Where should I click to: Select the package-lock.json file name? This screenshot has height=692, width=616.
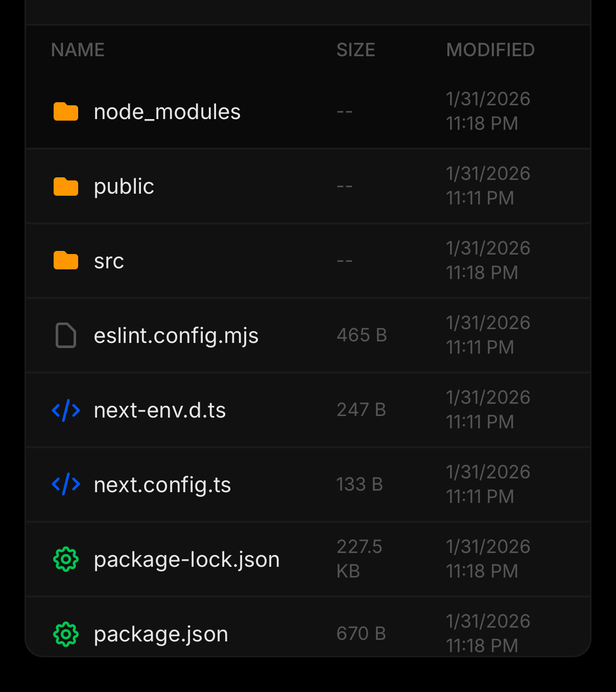(x=187, y=560)
